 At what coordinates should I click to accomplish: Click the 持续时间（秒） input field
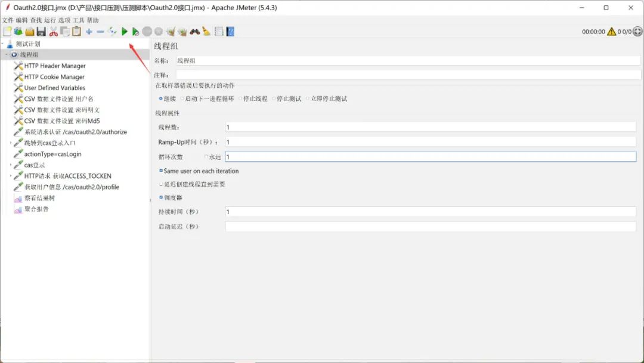tap(431, 212)
